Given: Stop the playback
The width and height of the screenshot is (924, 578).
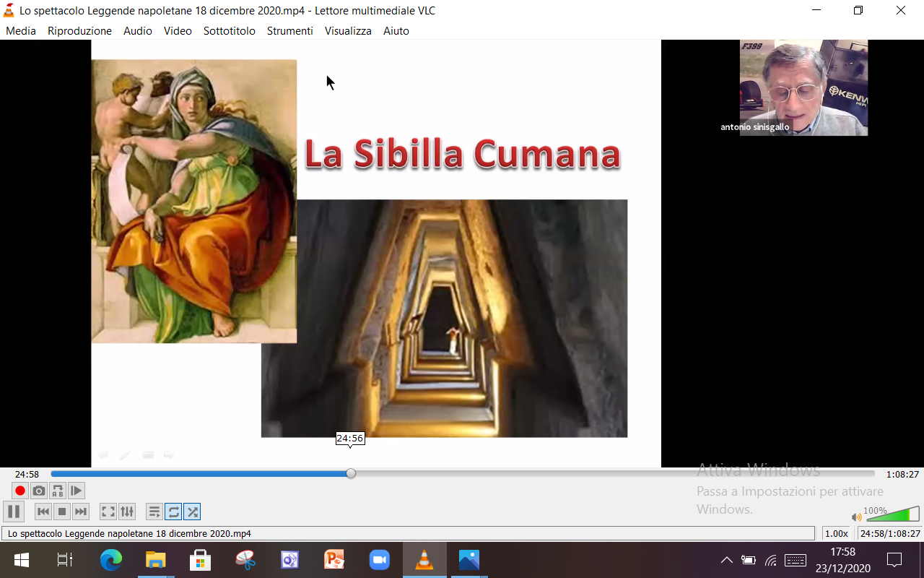Looking at the screenshot, I should click(x=62, y=512).
